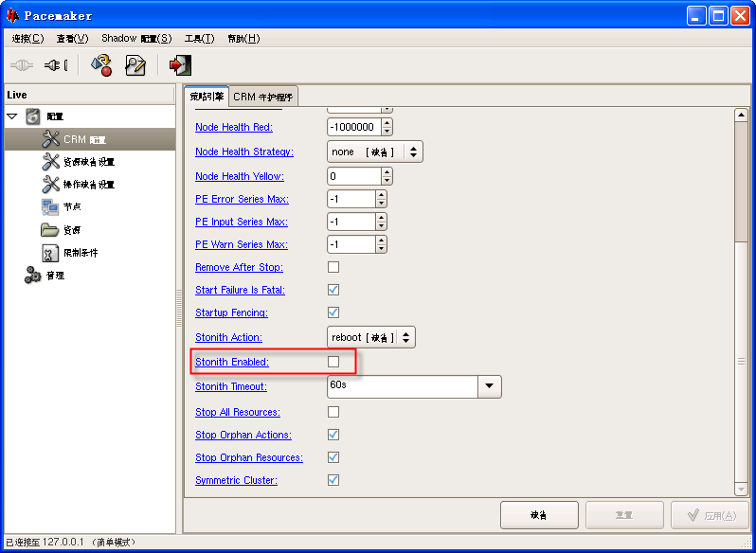The height and width of the screenshot is (553, 756).
Task: Click the exit door icon in toolbar
Action: (180, 65)
